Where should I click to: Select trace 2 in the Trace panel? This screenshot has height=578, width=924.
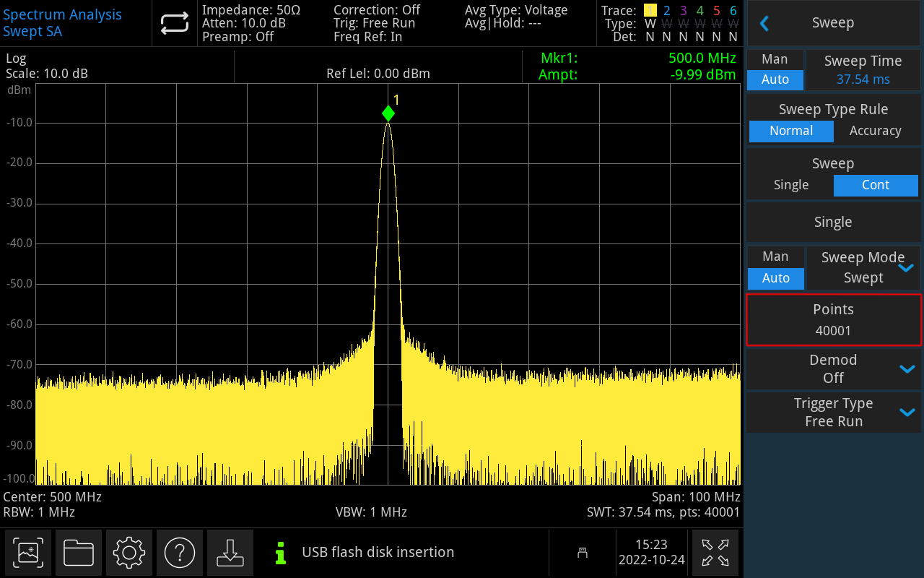pos(666,11)
